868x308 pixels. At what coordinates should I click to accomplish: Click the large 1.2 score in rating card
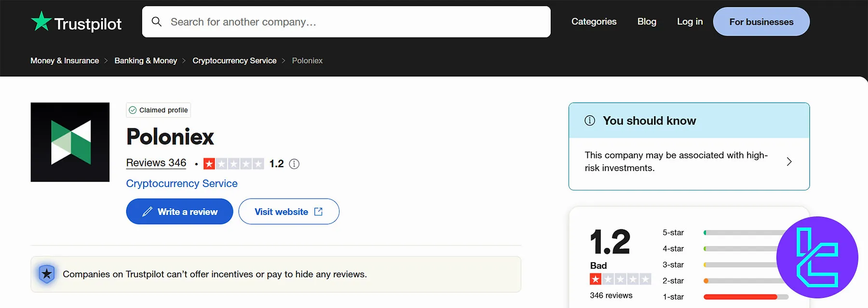point(610,242)
